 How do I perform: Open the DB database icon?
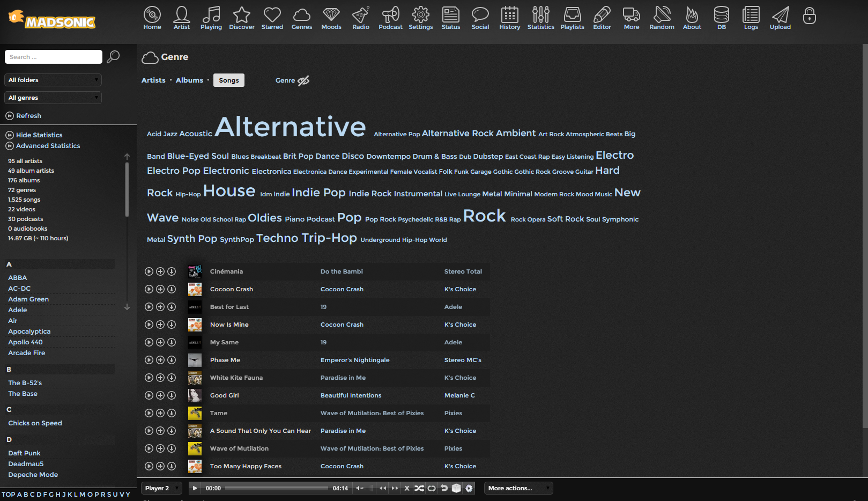(x=722, y=18)
